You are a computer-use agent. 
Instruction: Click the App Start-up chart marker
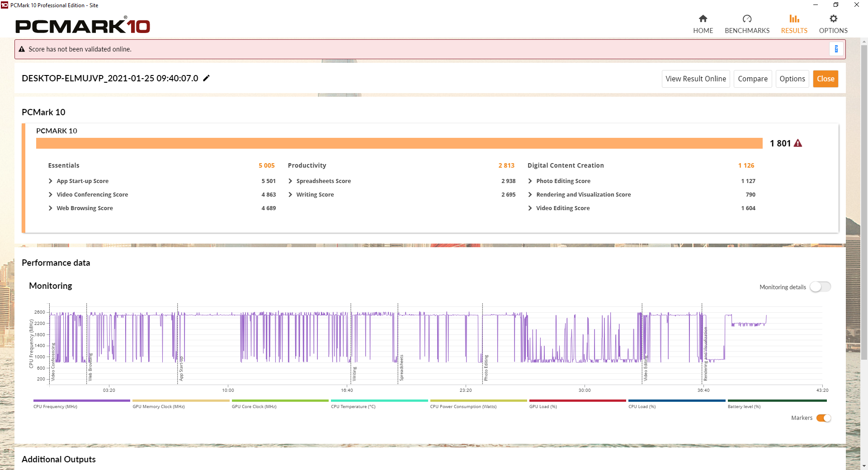click(x=181, y=368)
